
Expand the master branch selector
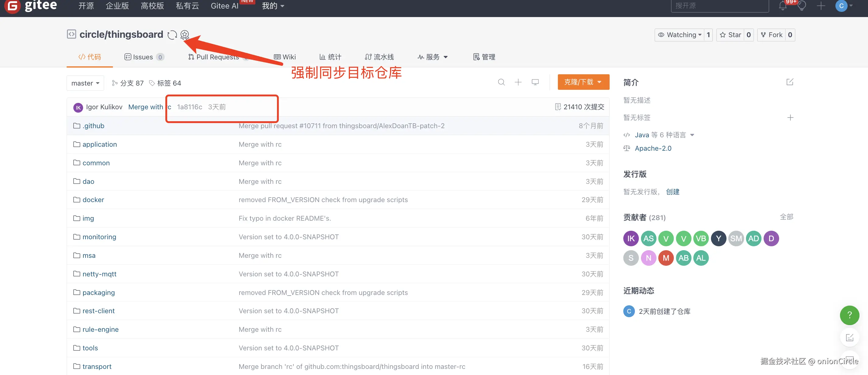coord(85,83)
